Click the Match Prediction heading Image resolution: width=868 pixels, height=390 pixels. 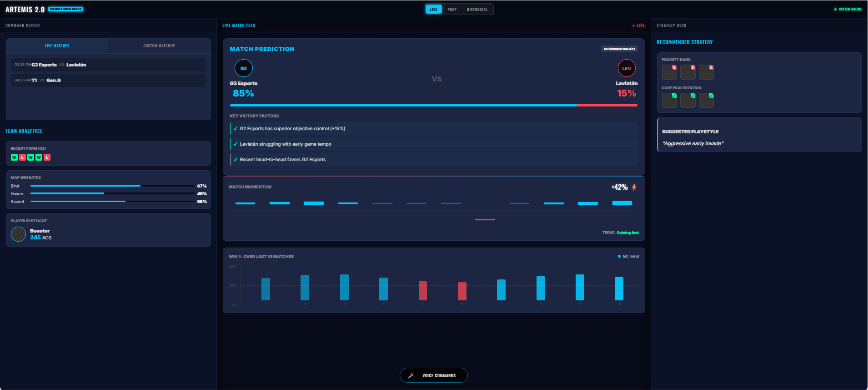pos(262,49)
